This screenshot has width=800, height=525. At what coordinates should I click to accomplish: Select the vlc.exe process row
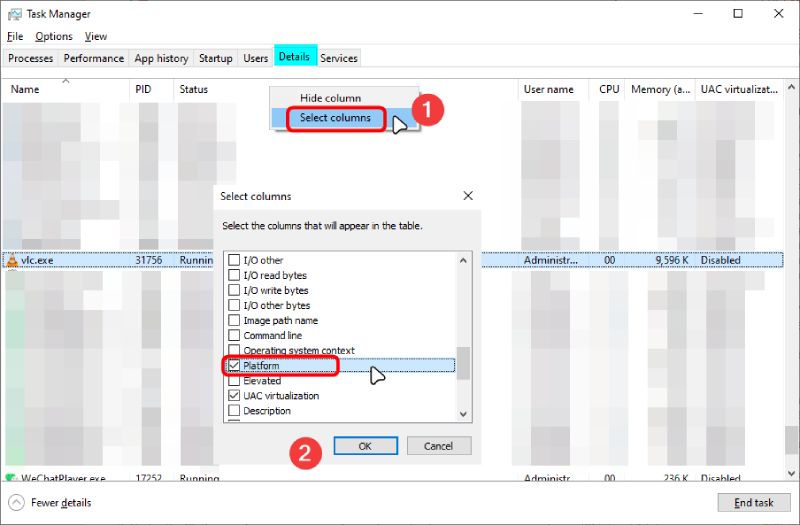(393, 260)
